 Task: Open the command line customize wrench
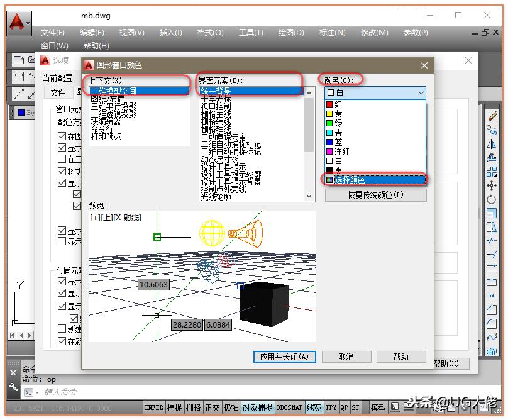(13, 387)
